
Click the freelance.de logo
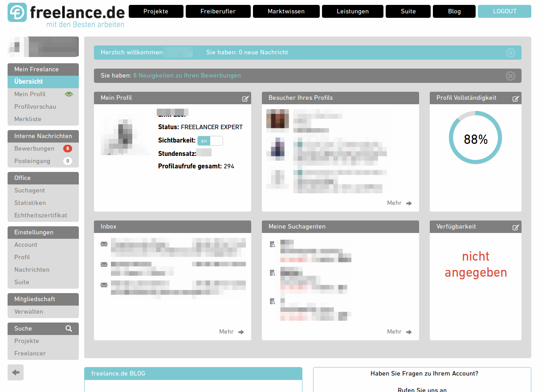pyautogui.click(x=66, y=15)
